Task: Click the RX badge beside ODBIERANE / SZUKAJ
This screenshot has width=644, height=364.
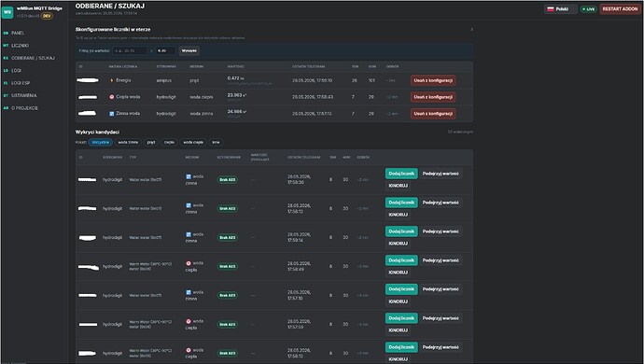Action: pos(6,58)
